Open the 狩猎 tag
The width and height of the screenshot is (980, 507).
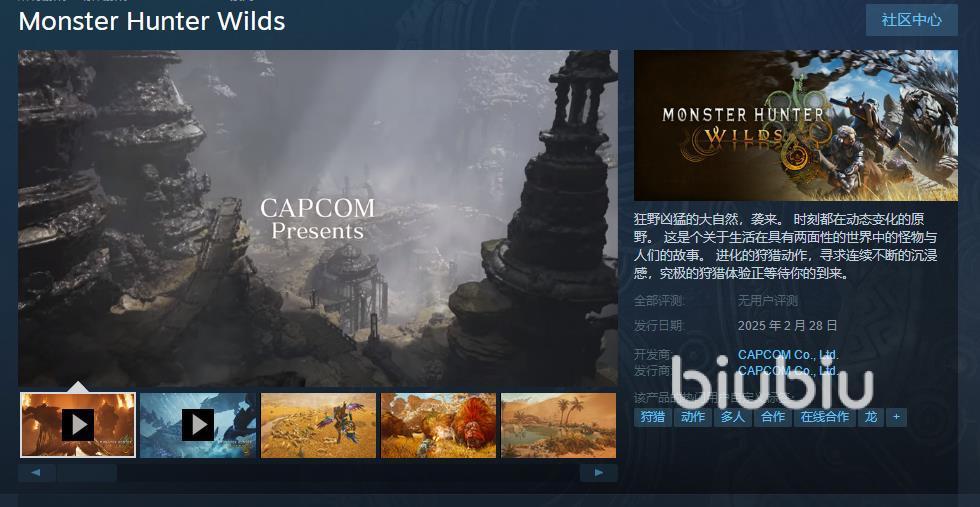point(653,418)
